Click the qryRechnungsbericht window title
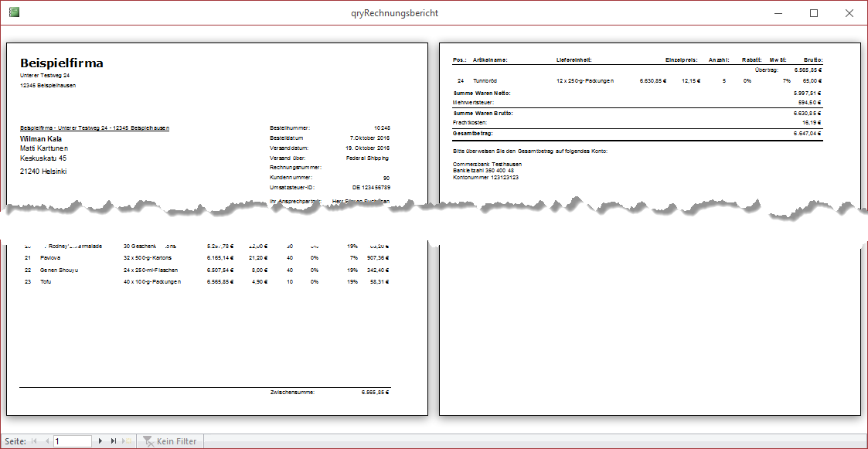 tap(395, 12)
